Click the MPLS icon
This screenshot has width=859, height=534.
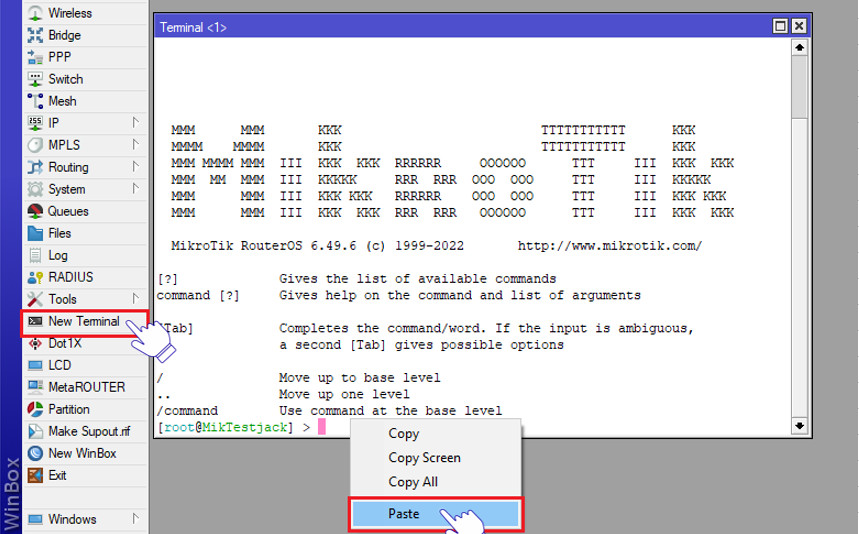35,145
